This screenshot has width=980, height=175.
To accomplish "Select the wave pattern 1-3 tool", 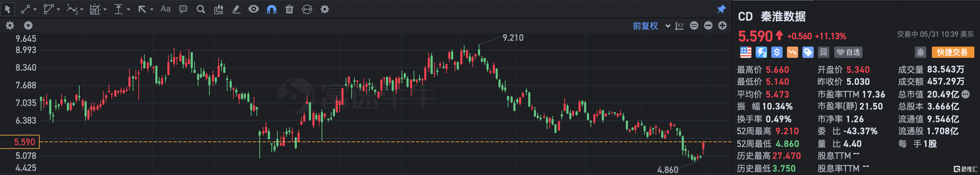I will [x=72, y=10].
